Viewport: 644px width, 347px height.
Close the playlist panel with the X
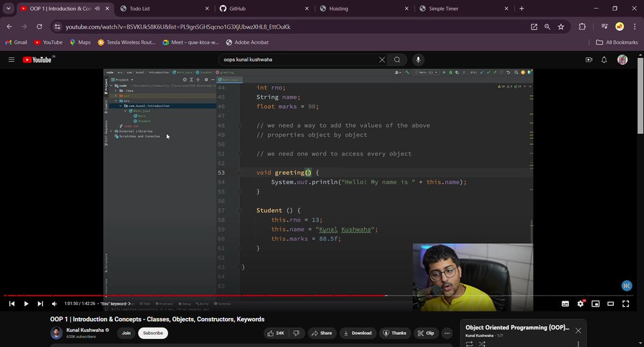point(578,330)
